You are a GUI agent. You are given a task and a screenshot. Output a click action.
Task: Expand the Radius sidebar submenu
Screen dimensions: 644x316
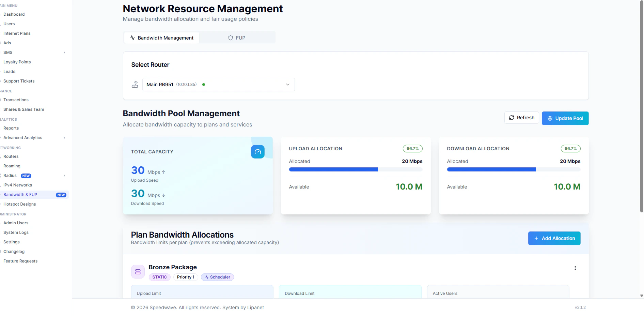(x=64, y=176)
